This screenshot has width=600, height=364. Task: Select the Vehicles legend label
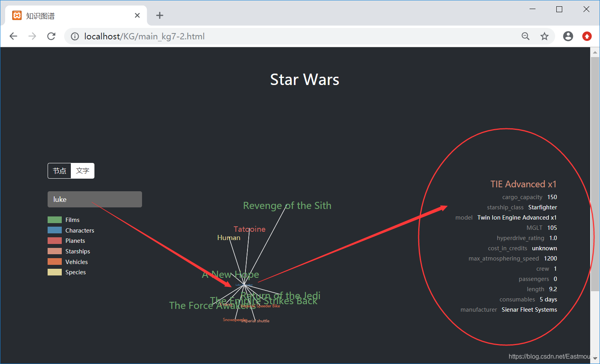[x=76, y=262]
